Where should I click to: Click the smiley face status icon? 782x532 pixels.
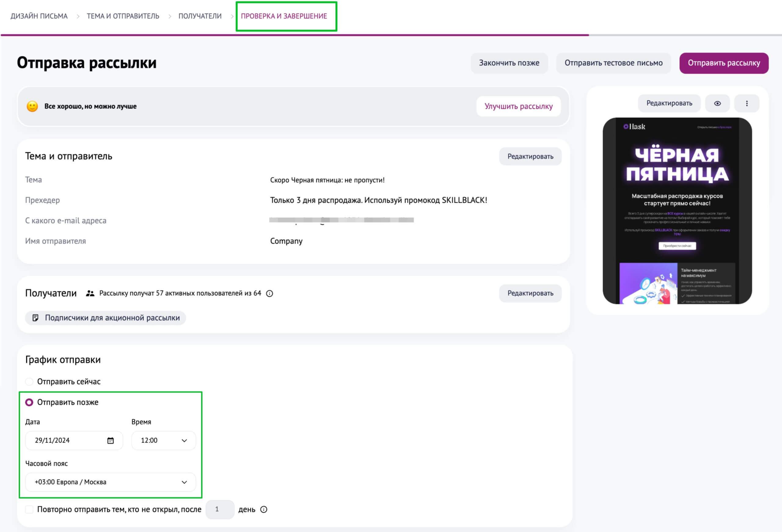tap(32, 106)
